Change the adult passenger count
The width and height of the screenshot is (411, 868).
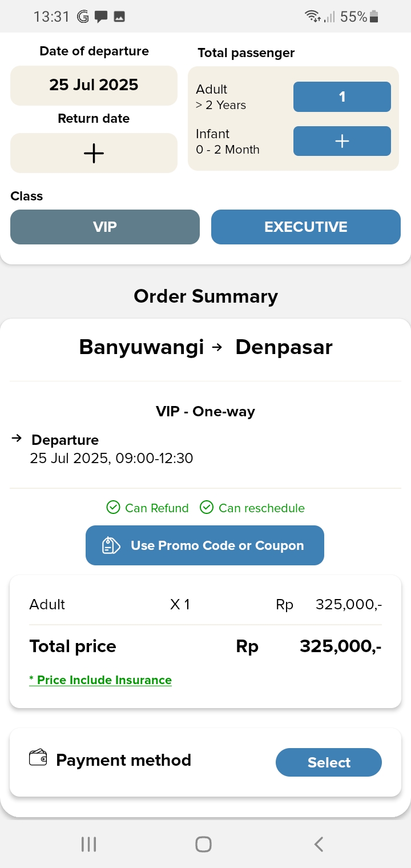coord(342,97)
